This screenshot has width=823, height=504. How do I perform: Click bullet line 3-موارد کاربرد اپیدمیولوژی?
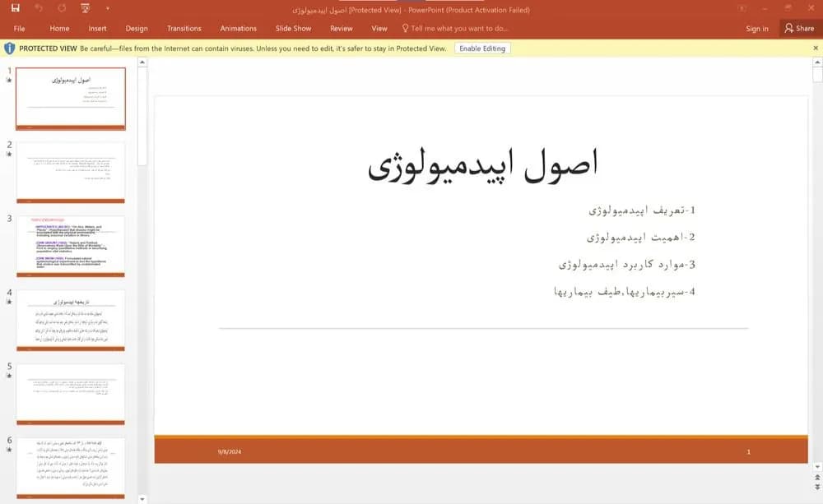coord(627,264)
